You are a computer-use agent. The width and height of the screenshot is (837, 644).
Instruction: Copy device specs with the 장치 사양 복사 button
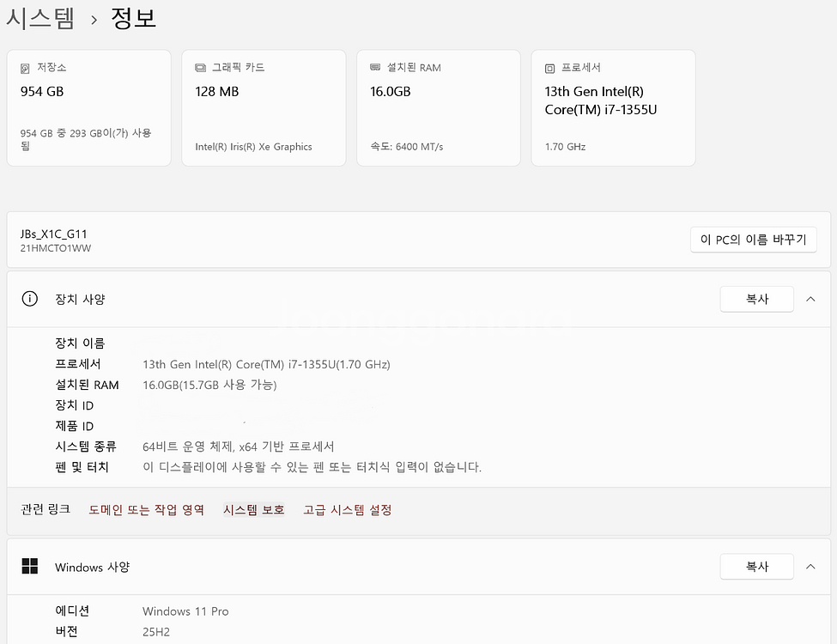click(x=756, y=299)
